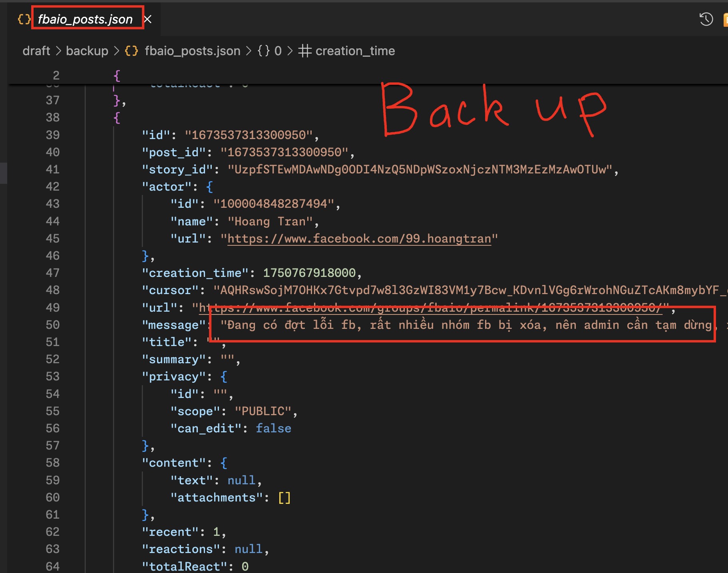Click the "reactions" null value on line 63
This screenshot has height=573, width=728.
pyautogui.click(x=249, y=549)
